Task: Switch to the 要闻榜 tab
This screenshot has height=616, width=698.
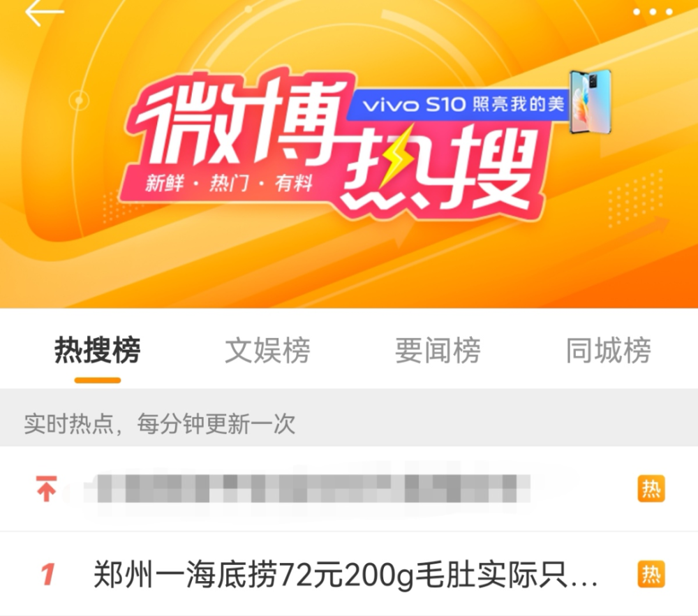Action: (438, 351)
